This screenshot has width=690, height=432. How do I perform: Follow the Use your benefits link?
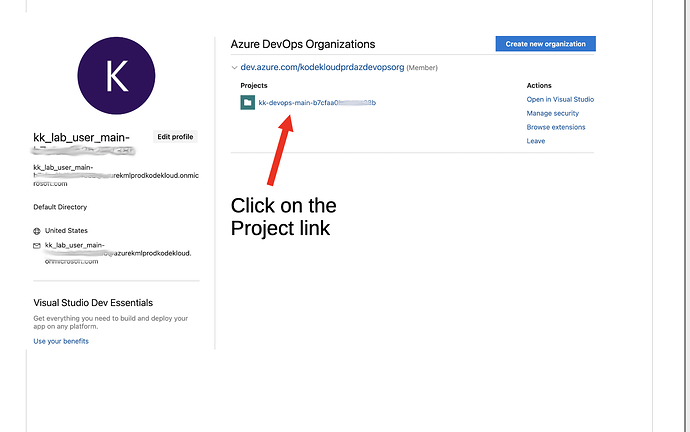(61, 341)
